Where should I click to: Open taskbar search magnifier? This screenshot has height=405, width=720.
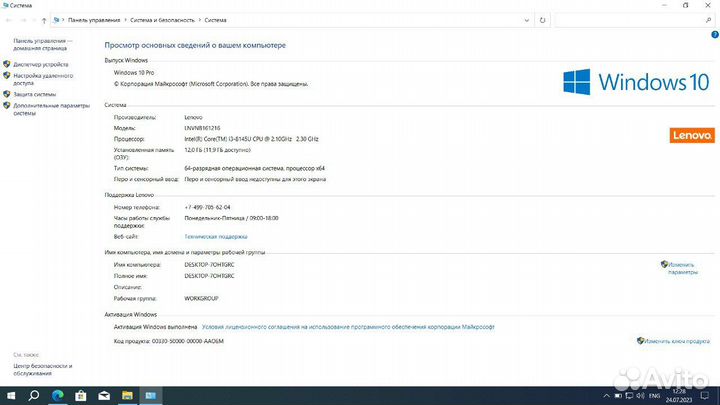[34, 395]
